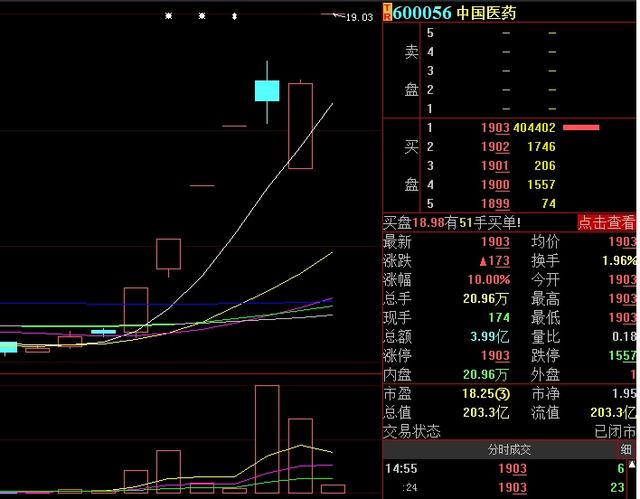Click the tallest bar in the volume chart

click(x=267, y=438)
